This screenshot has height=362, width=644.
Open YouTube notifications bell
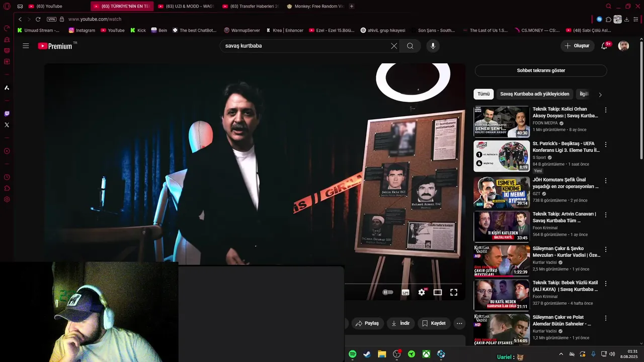[604, 46]
